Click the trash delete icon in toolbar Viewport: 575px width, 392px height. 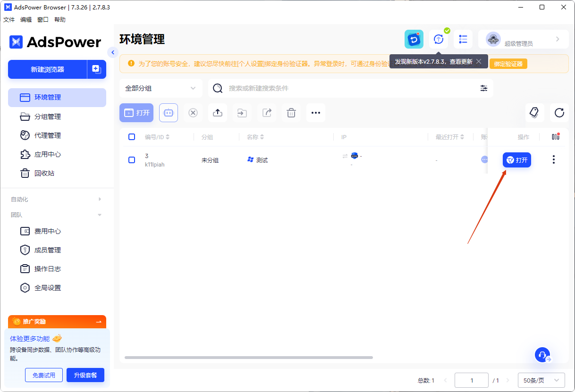pos(291,113)
